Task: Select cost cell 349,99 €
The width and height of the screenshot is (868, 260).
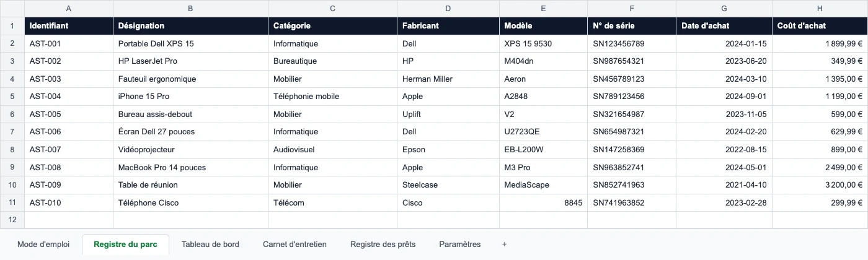Action: pyautogui.click(x=820, y=61)
